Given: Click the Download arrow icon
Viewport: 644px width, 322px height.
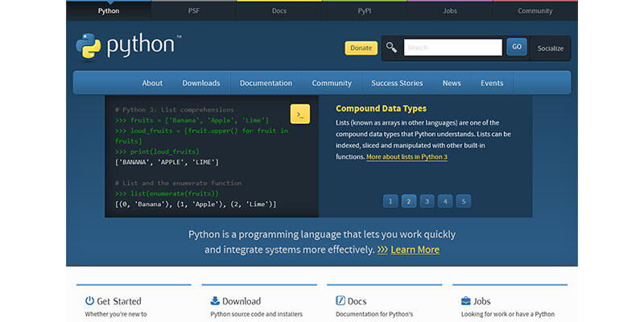Looking at the screenshot, I should click(x=215, y=300).
